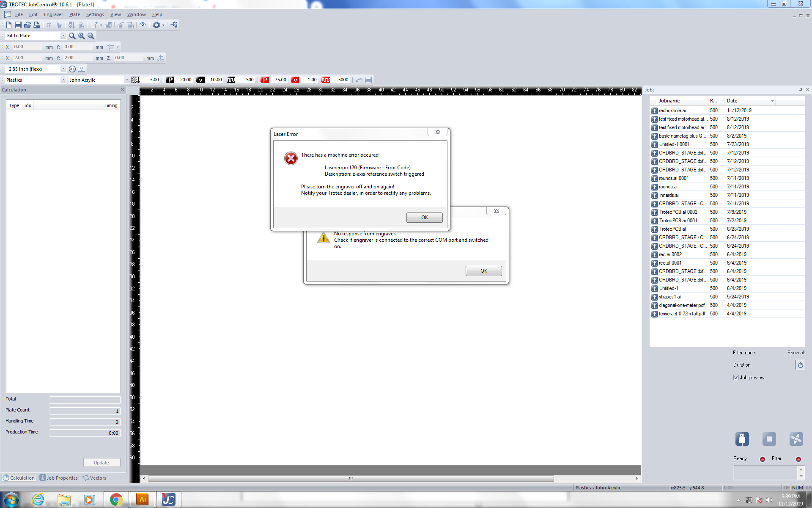Click the horizontal scrollbar under the plate
The width and height of the screenshot is (812, 508).
350,478
